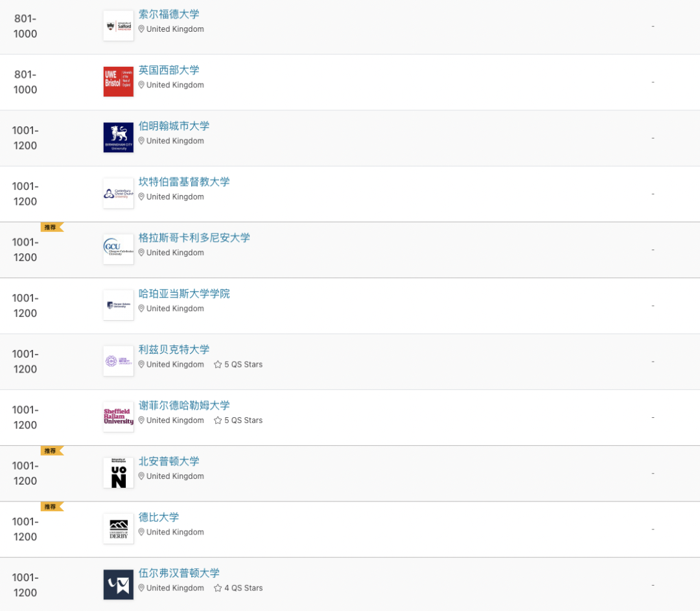
Task: Open 坎特伯雷基督教大学 university page
Action: (184, 181)
